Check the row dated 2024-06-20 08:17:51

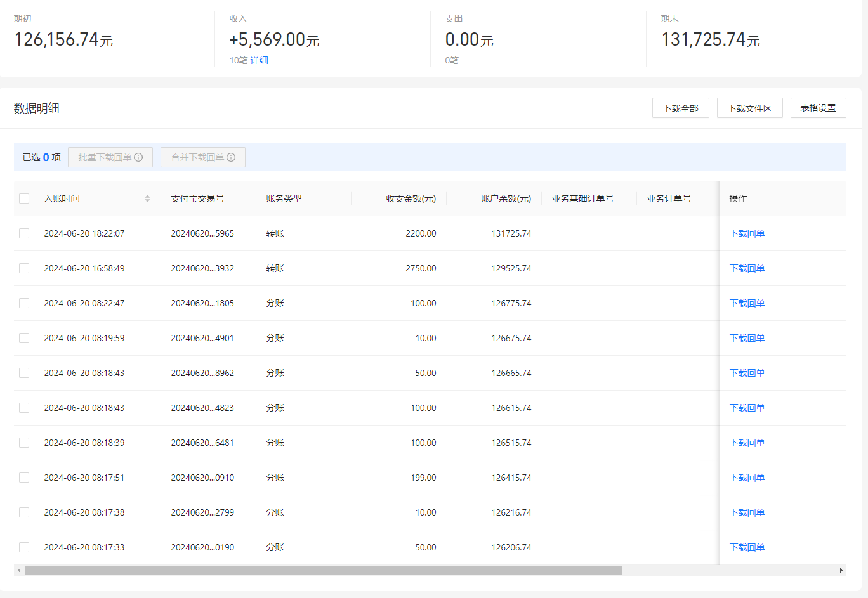click(24, 478)
